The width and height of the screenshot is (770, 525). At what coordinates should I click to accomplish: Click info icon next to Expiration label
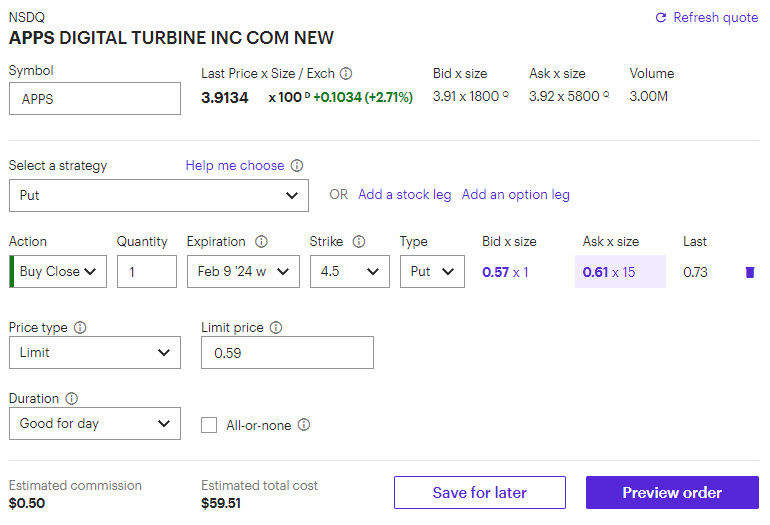[262, 242]
